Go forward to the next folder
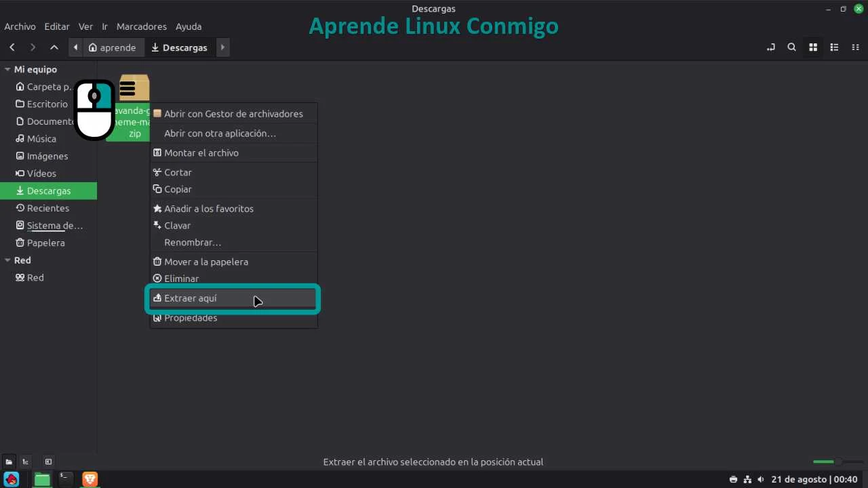Viewport: 868px width, 488px height. (33, 47)
